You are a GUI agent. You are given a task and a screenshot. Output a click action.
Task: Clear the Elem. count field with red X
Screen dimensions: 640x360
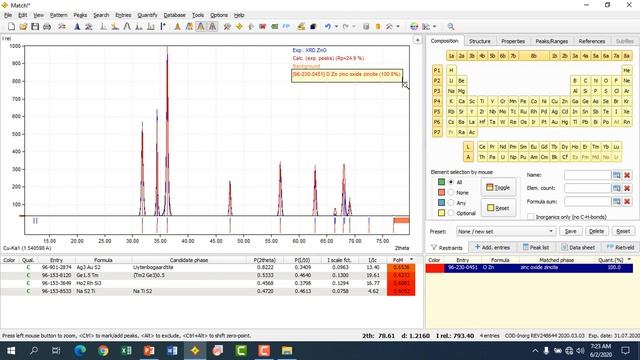coord(627,188)
